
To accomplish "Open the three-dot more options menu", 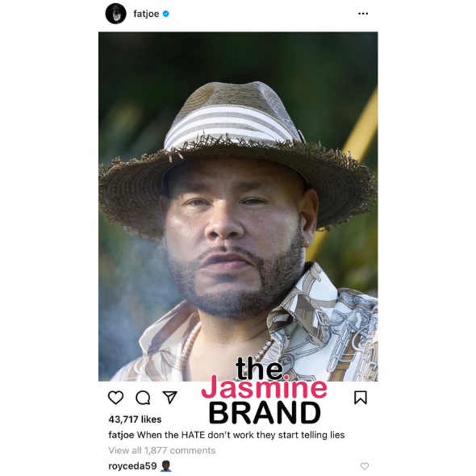I will (x=363, y=14).
